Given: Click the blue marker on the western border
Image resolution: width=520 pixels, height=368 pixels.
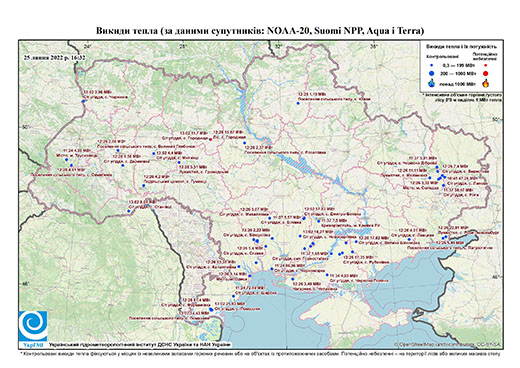Looking at the screenshot, I should (83, 101).
